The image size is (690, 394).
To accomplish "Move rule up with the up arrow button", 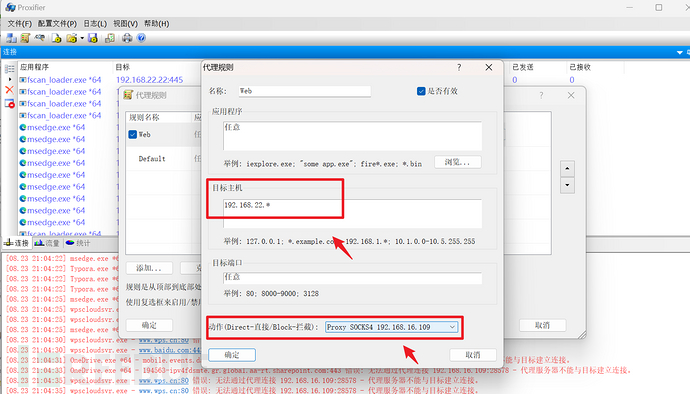I will (x=567, y=169).
